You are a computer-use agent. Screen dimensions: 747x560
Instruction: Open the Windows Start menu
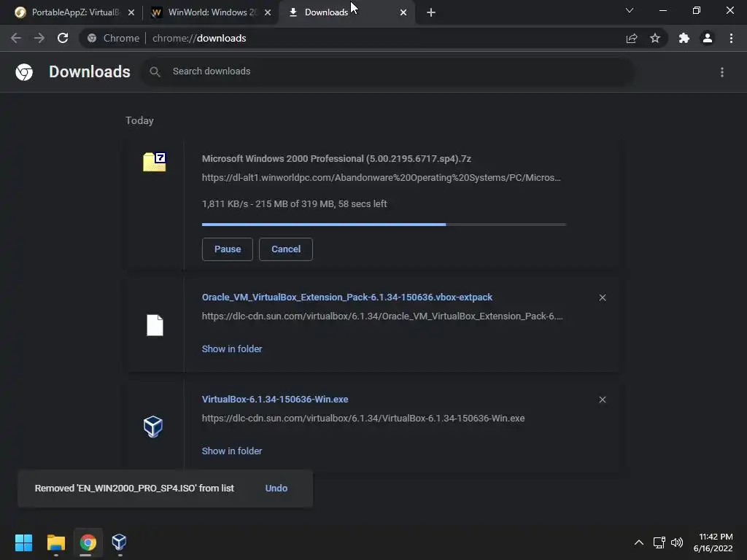(24, 542)
